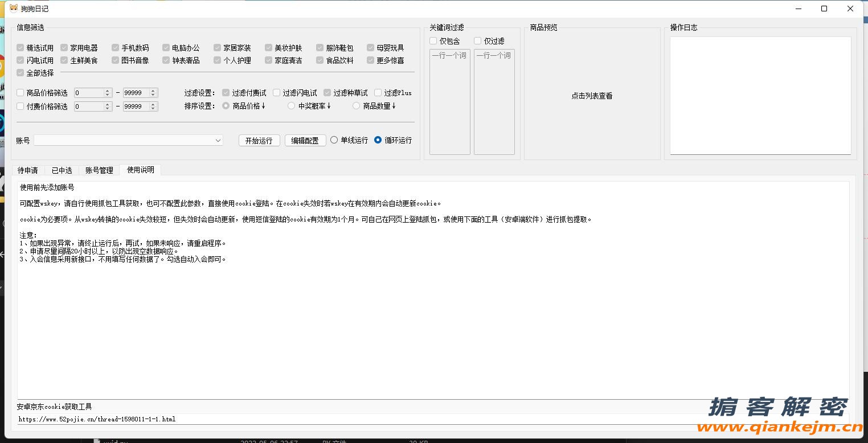Toggle the 精选试用 checkbox

(x=21, y=48)
